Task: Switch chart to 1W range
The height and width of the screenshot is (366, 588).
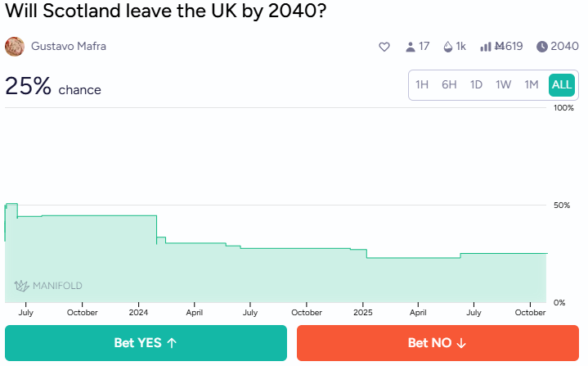Action: (x=504, y=84)
